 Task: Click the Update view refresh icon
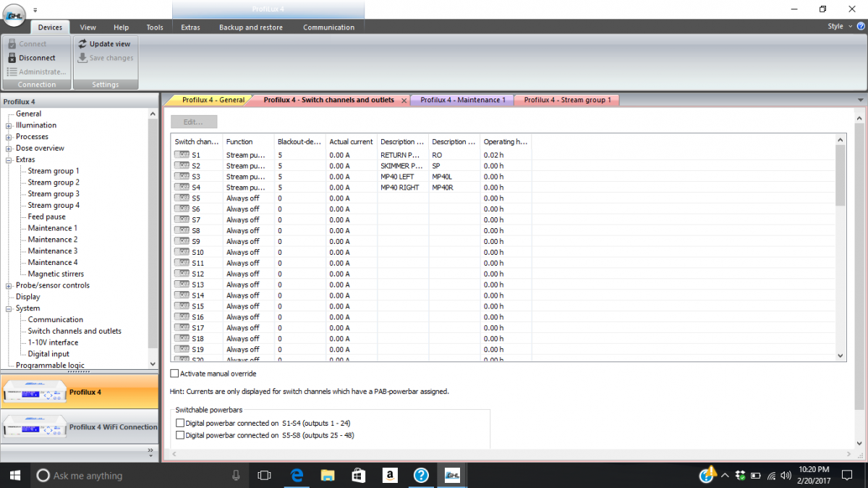pyautogui.click(x=82, y=44)
